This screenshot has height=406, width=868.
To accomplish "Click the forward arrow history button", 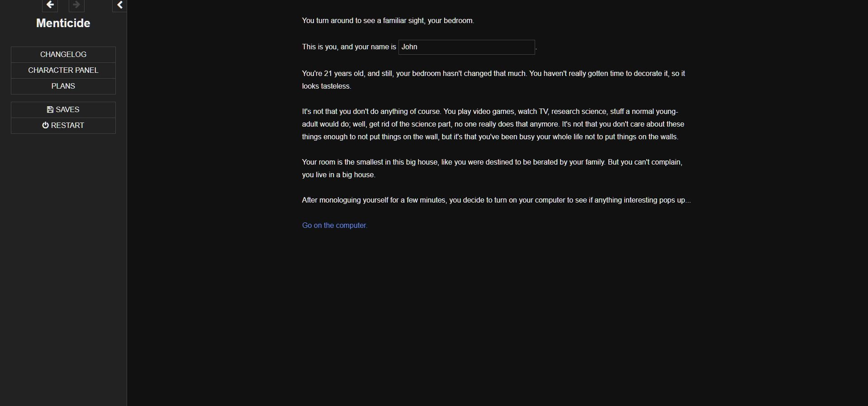I will (76, 5).
